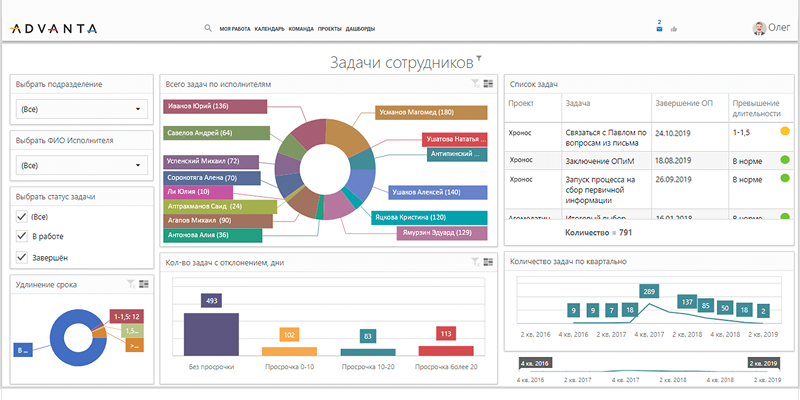The image size is (800, 400).
Task: Toggle the В работе checkbox
Action: [22, 236]
